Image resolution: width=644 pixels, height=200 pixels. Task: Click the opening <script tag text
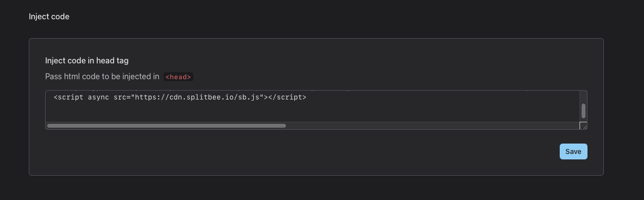tap(69, 98)
